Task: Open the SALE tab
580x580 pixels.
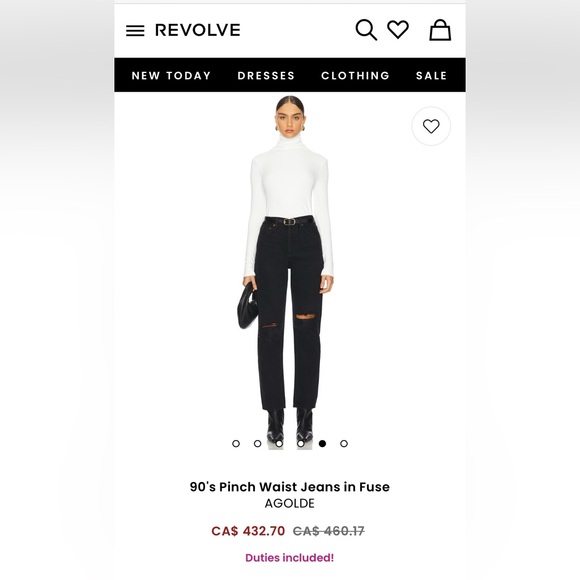Action: (431, 75)
